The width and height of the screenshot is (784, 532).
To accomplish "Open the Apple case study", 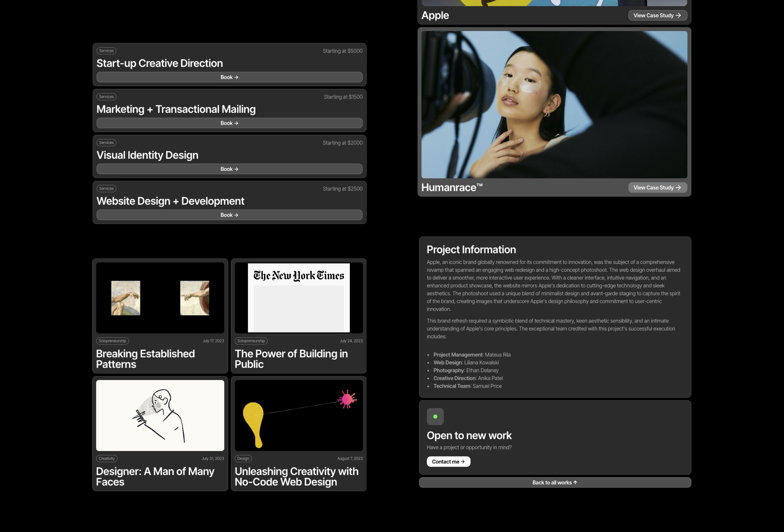I will coord(657,15).
